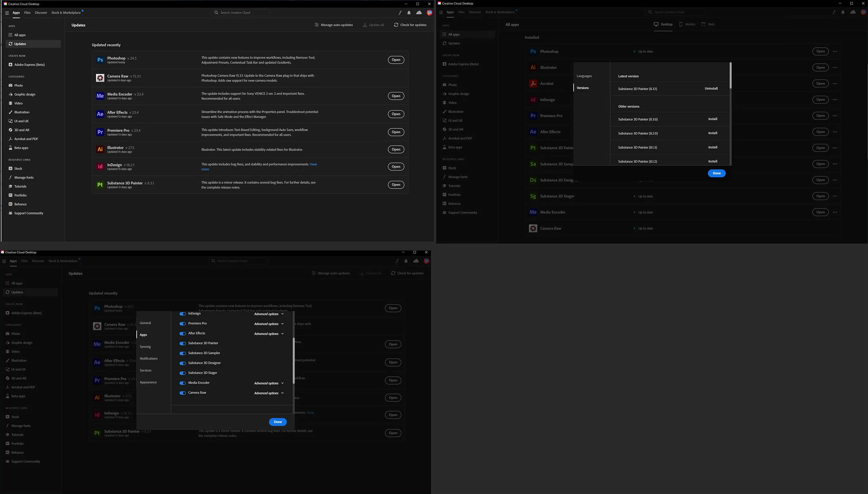This screenshot has width=868, height=494.
Task: Toggle auto-update for Substance 3D Sampler
Action: click(183, 353)
